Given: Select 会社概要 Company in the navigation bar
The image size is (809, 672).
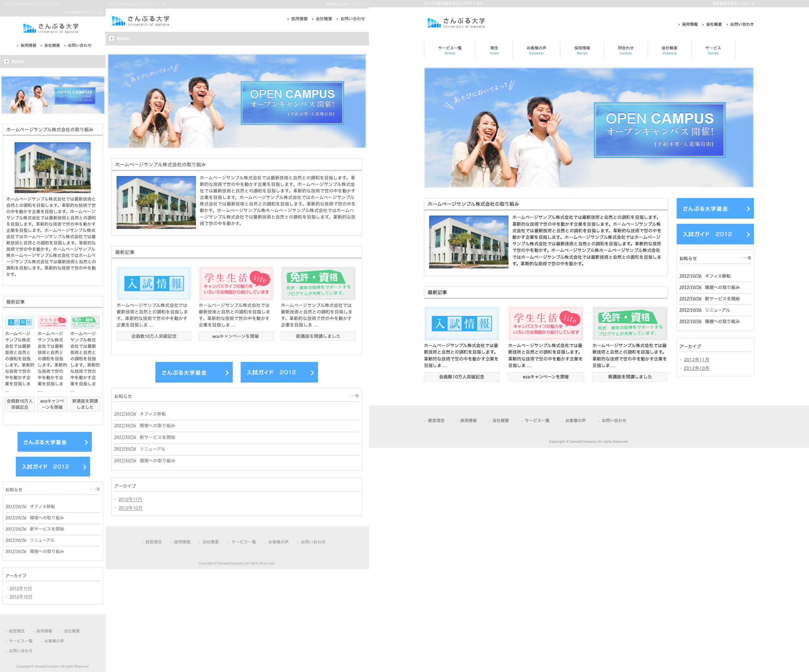Looking at the screenshot, I should pyautogui.click(x=669, y=50).
